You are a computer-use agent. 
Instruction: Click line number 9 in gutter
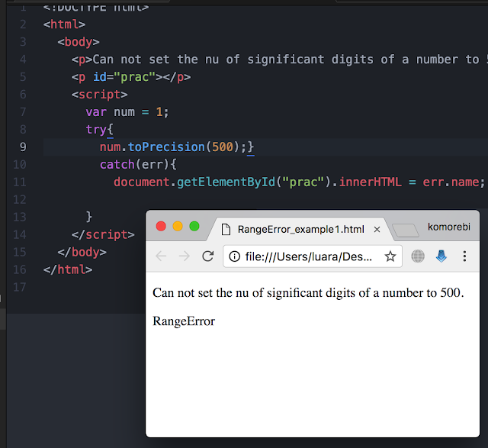point(23,147)
